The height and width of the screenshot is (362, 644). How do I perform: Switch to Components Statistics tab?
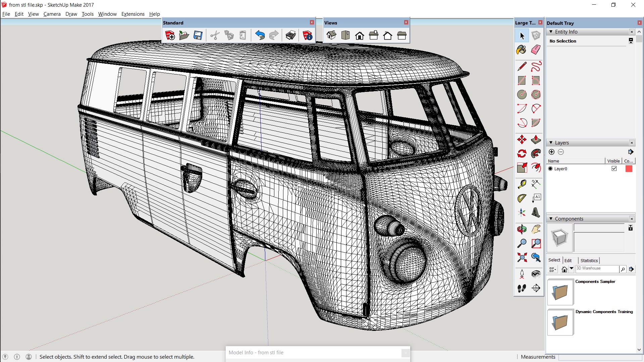click(x=589, y=260)
